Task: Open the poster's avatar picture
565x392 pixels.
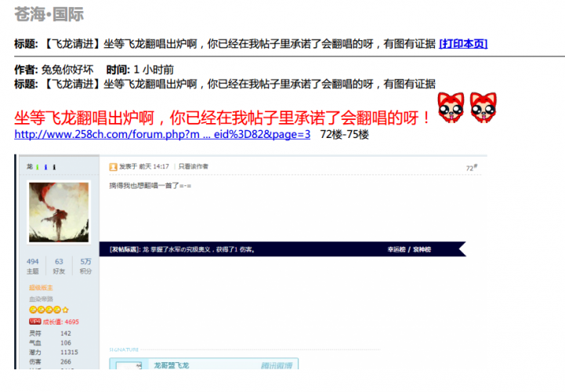Action: (59, 212)
